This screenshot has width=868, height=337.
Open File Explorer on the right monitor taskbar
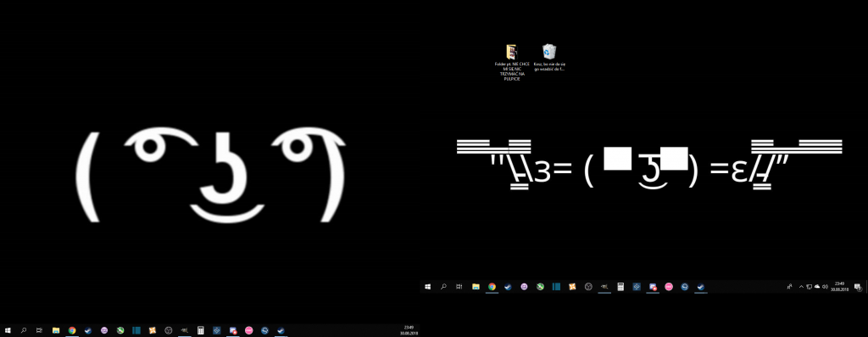click(476, 287)
